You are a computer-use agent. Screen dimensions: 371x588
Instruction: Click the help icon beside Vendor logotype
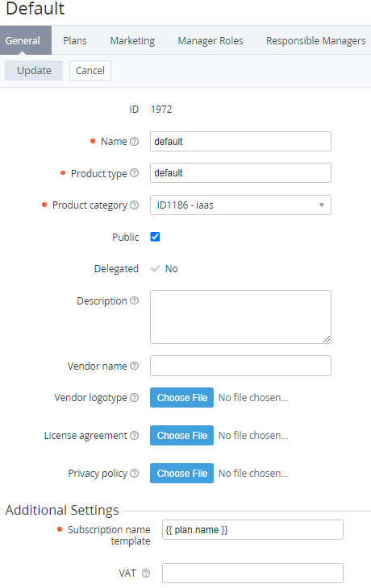point(135,397)
